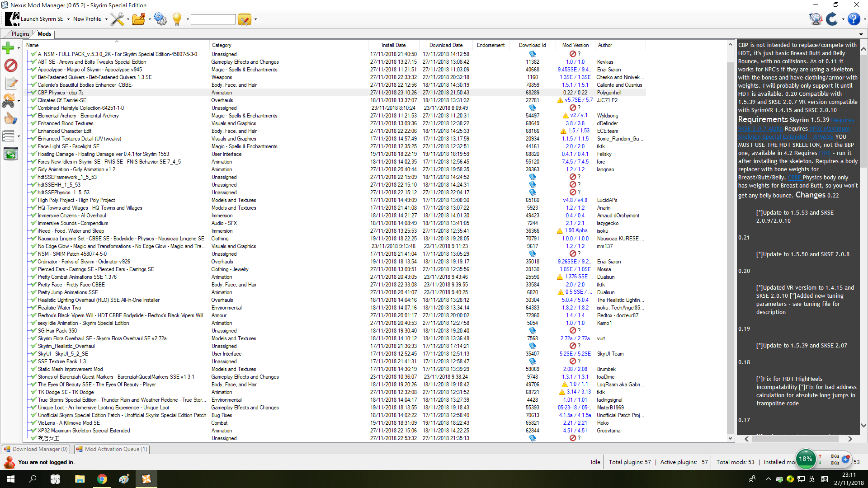Click the red Deactivate Mod icon
The height and width of the screenshot is (488, 868).
[x=10, y=66]
